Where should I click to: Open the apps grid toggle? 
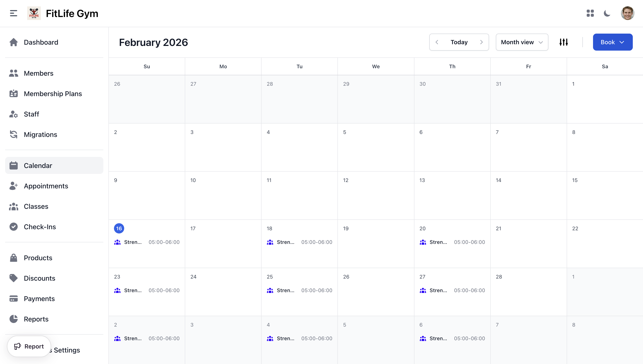(590, 13)
